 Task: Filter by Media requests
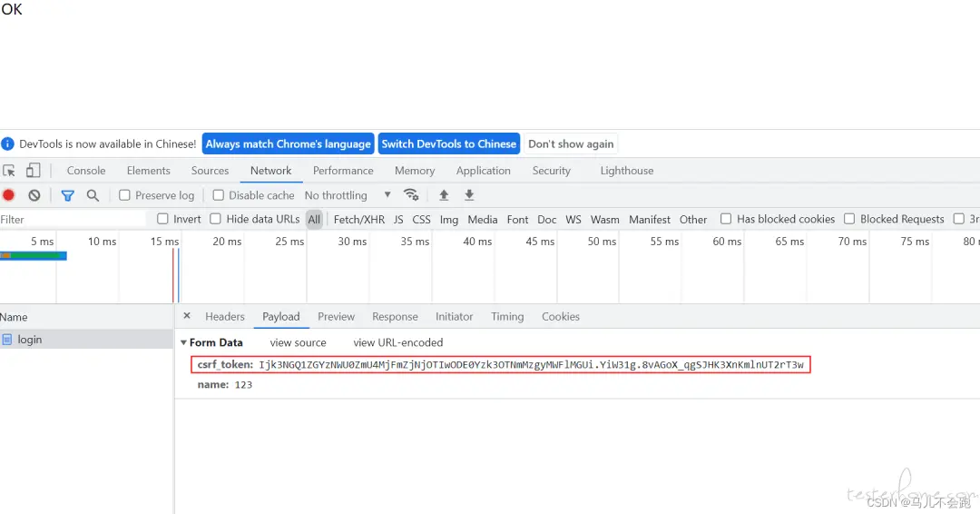[x=483, y=220]
